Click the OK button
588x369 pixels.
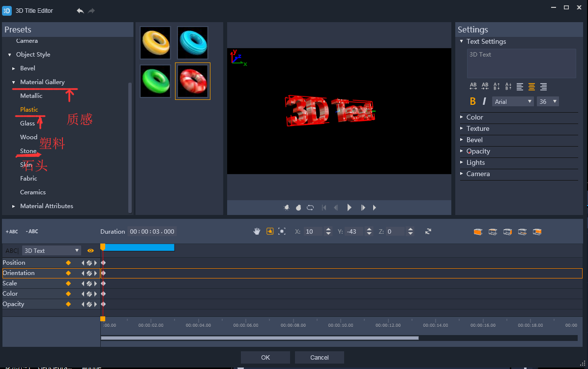tap(265, 358)
